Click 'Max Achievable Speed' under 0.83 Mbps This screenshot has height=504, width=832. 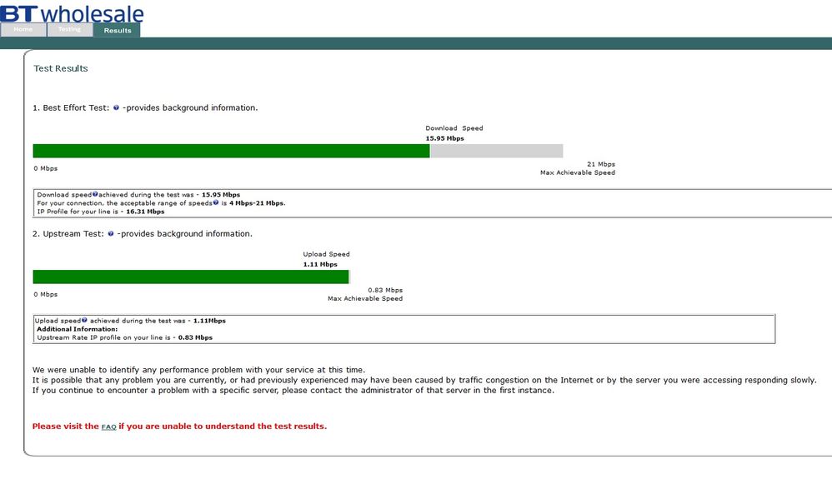point(365,299)
